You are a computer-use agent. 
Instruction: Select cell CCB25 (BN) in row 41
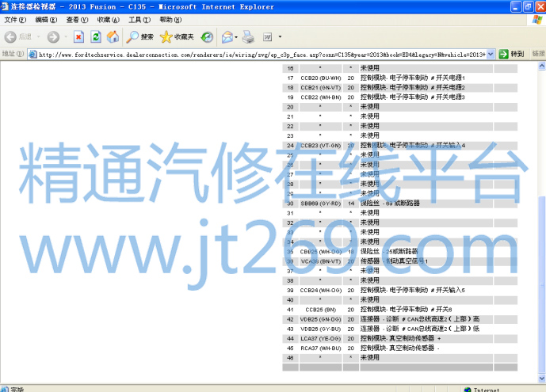(321, 310)
